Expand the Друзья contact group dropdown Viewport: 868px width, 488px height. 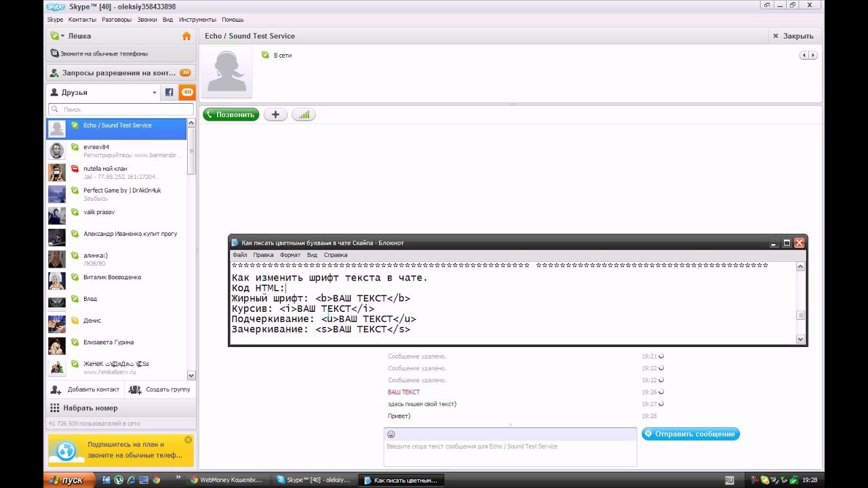click(155, 92)
